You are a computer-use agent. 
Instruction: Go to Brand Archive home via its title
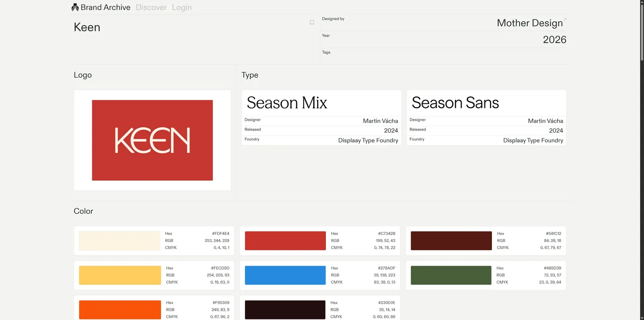point(105,7)
